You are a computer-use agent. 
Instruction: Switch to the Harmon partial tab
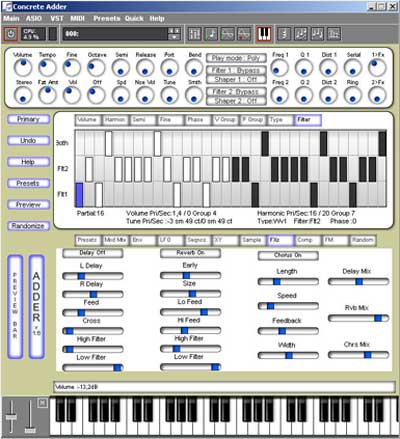pyautogui.click(x=115, y=120)
